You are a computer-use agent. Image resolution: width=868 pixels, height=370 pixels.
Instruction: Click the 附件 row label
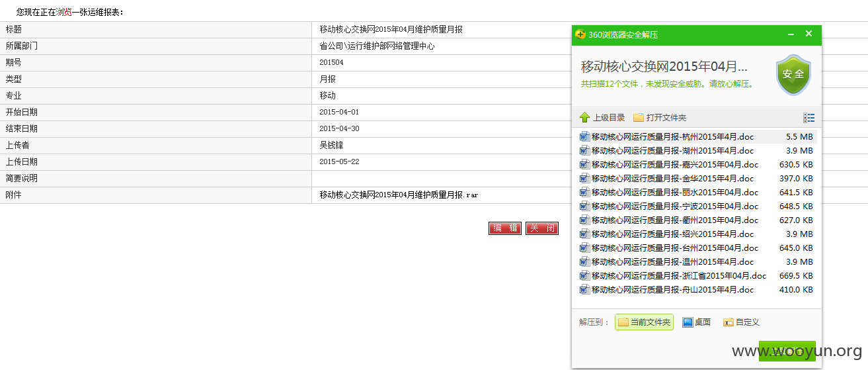[x=13, y=195]
